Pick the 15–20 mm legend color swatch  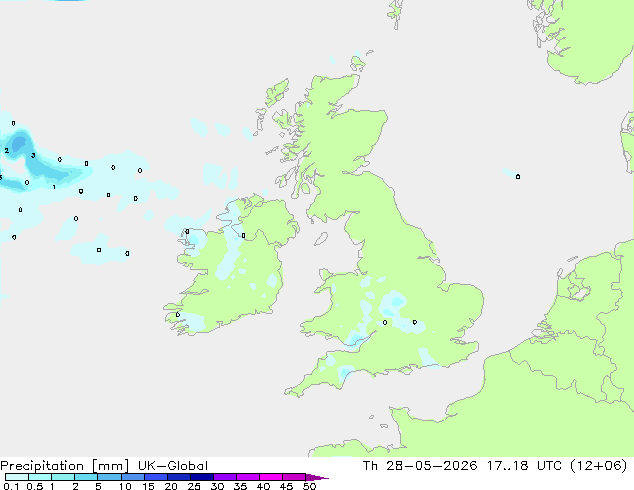(156, 477)
